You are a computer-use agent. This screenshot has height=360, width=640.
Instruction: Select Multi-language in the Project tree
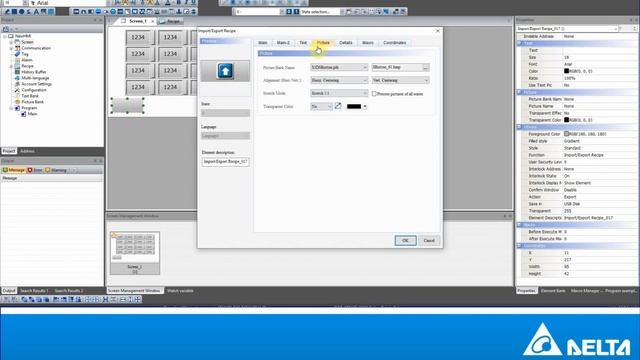tap(35, 78)
